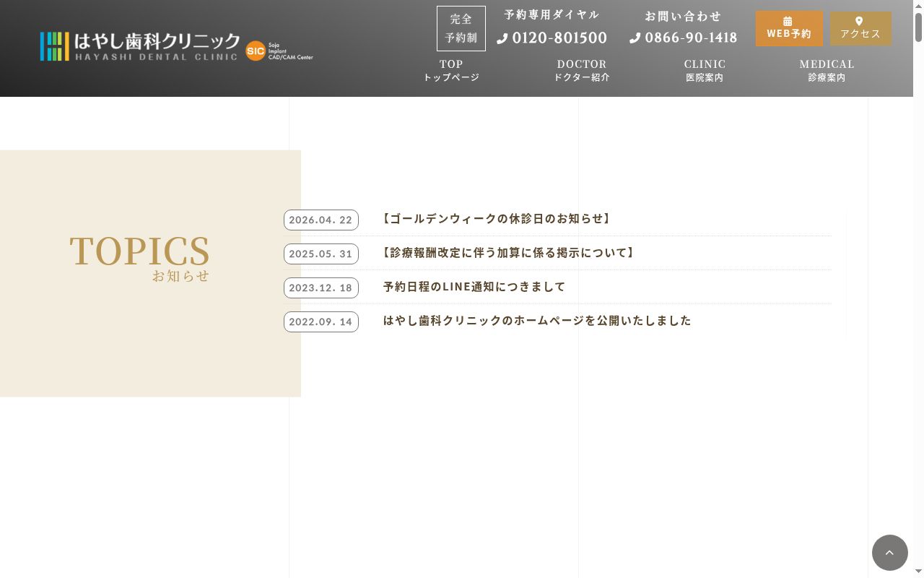Click phone icon beside 0866-90-1418
This screenshot has width=924, height=578.
click(x=635, y=38)
